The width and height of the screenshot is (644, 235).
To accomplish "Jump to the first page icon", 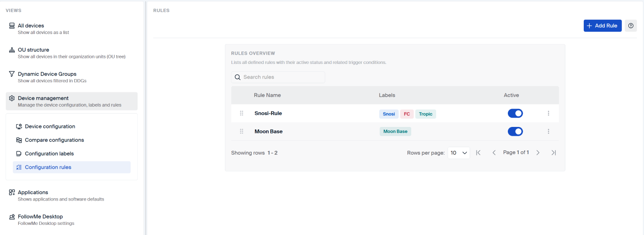I will (x=478, y=153).
